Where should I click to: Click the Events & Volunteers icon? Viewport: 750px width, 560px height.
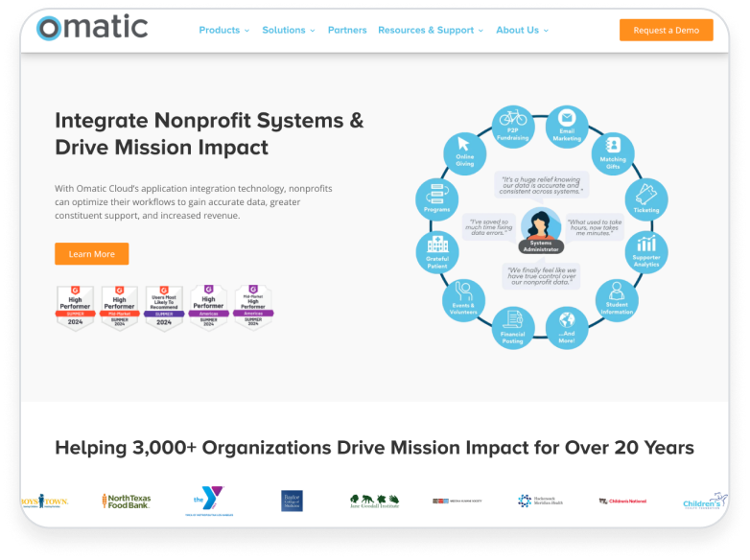click(463, 300)
